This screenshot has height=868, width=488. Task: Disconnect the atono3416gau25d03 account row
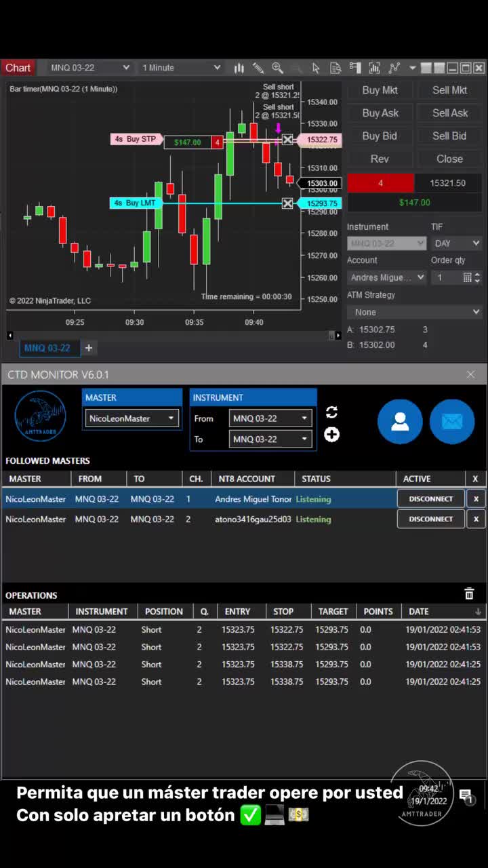[431, 519]
